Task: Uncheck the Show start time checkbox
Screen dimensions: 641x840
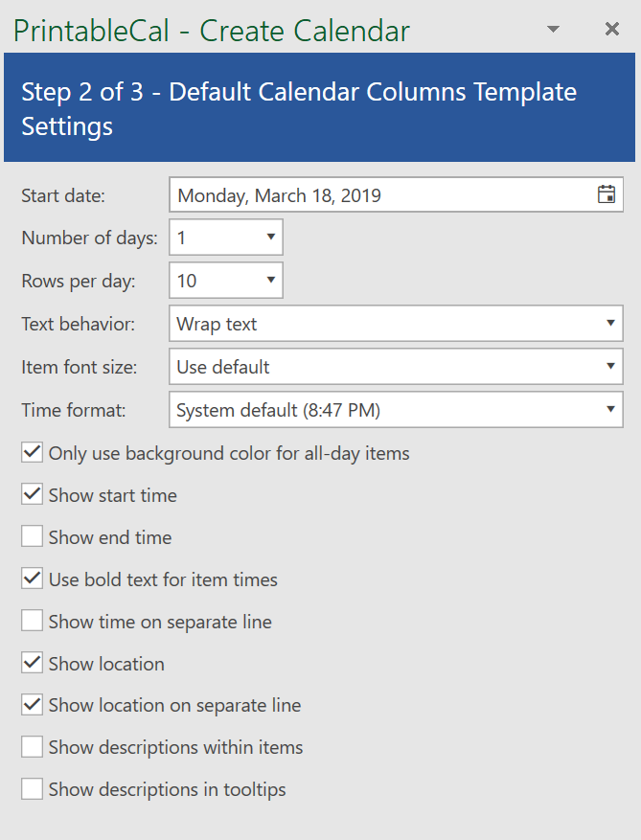Action: coord(33,495)
